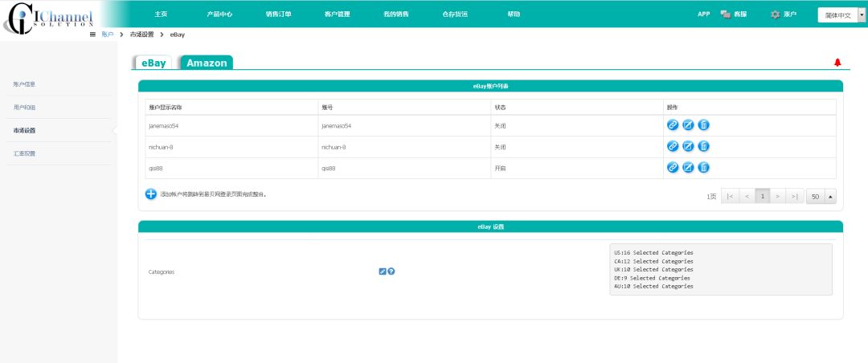Click the APP link in header
Viewport: 868px width, 363px height.
[703, 14]
